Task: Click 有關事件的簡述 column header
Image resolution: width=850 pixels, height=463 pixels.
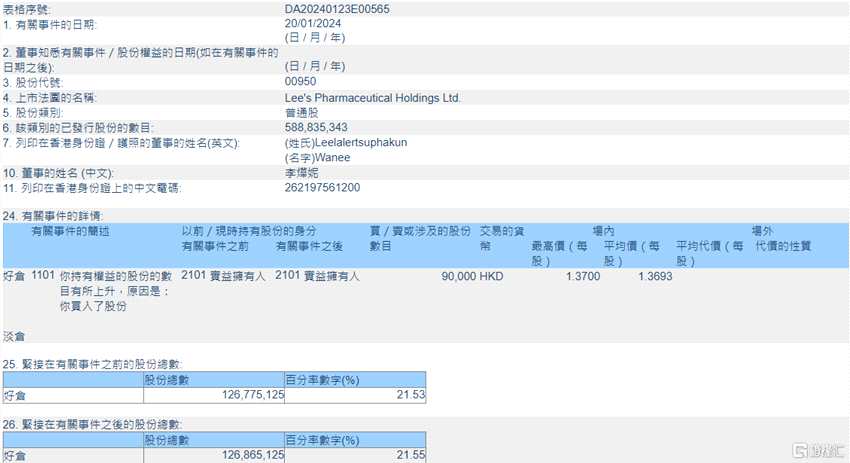Action: tap(70, 232)
